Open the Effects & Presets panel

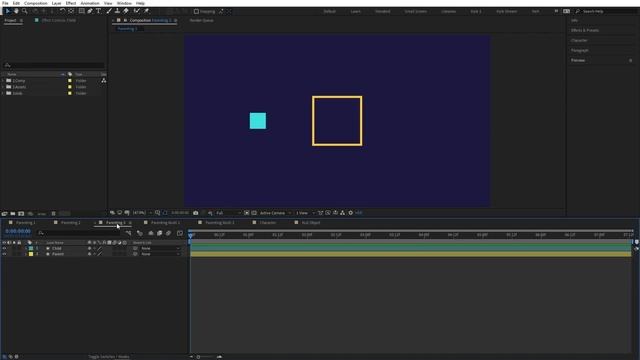click(585, 31)
